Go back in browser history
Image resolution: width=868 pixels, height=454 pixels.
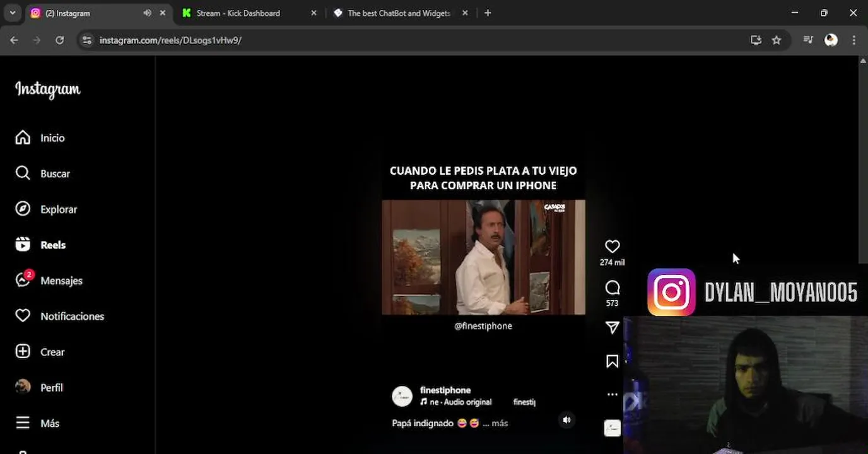point(15,40)
